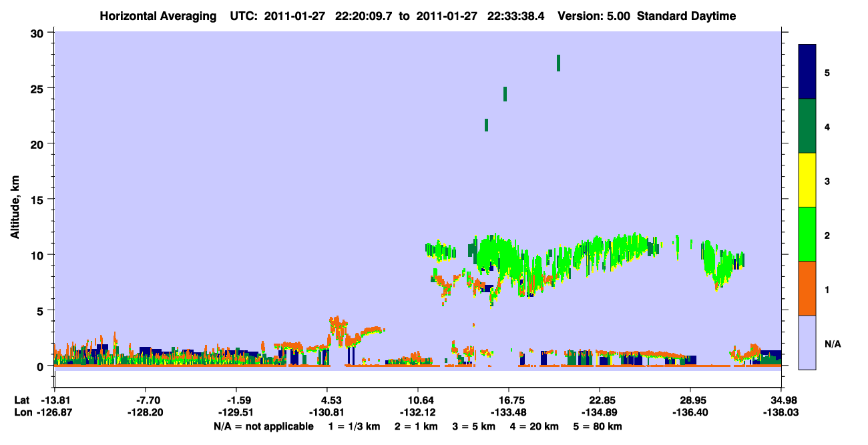Click the yellow colorbar segment labeled 3
Image resolution: width=868 pixels, height=445 pixels.
tap(807, 180)
